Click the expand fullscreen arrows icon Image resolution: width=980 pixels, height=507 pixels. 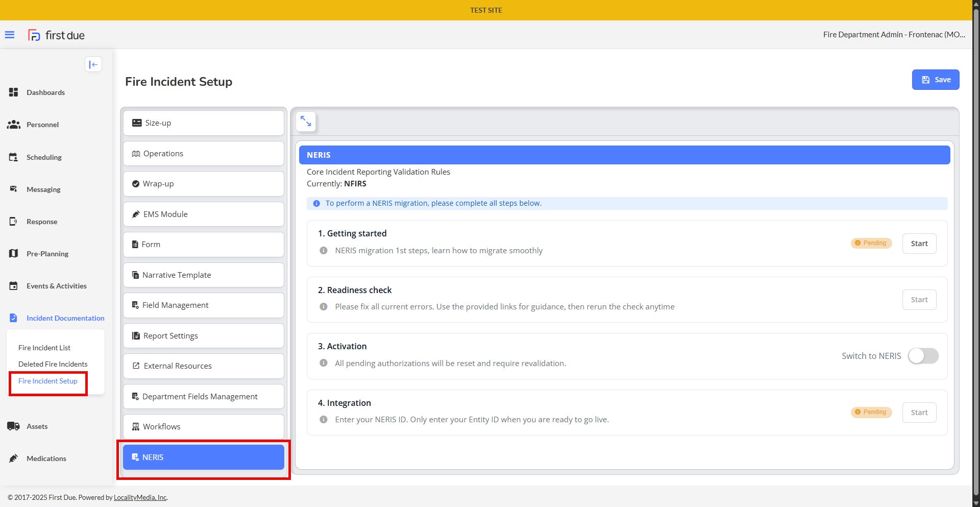pyautogui.click(x=306, y=122)
